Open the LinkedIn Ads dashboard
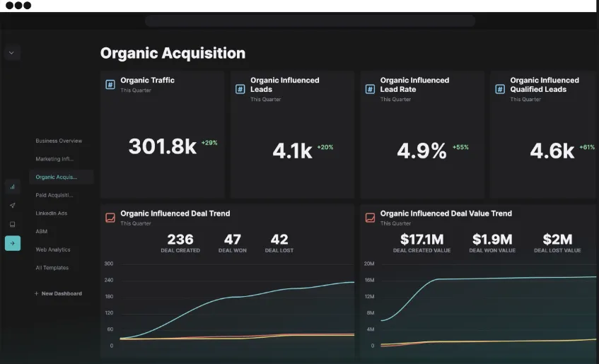 point(51,213)
